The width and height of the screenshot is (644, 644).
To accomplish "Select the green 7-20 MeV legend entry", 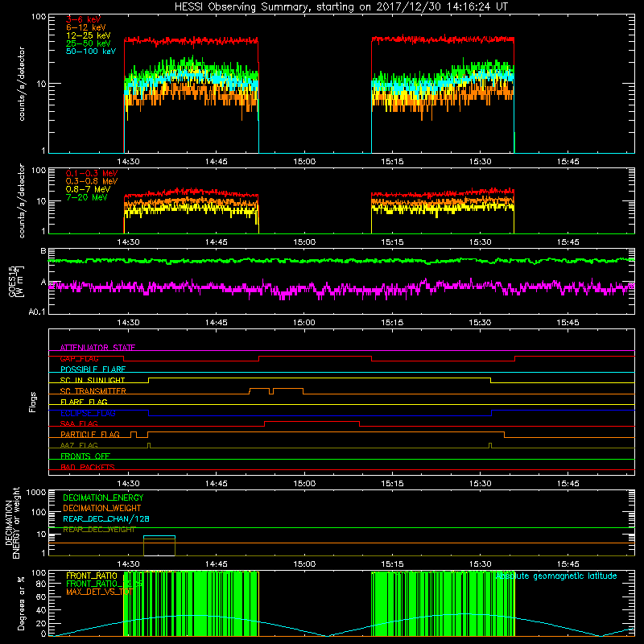I will click(86, 197).
